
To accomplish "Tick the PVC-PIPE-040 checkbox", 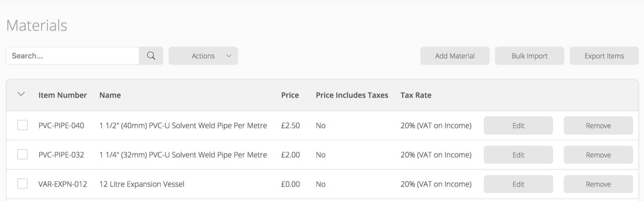I will [x=23, y=125].
